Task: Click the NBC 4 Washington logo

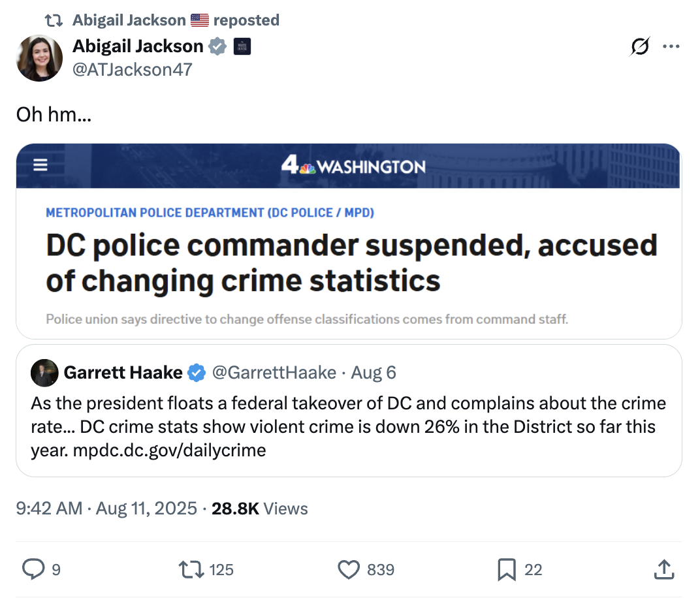Action: [x=353, y=166]
